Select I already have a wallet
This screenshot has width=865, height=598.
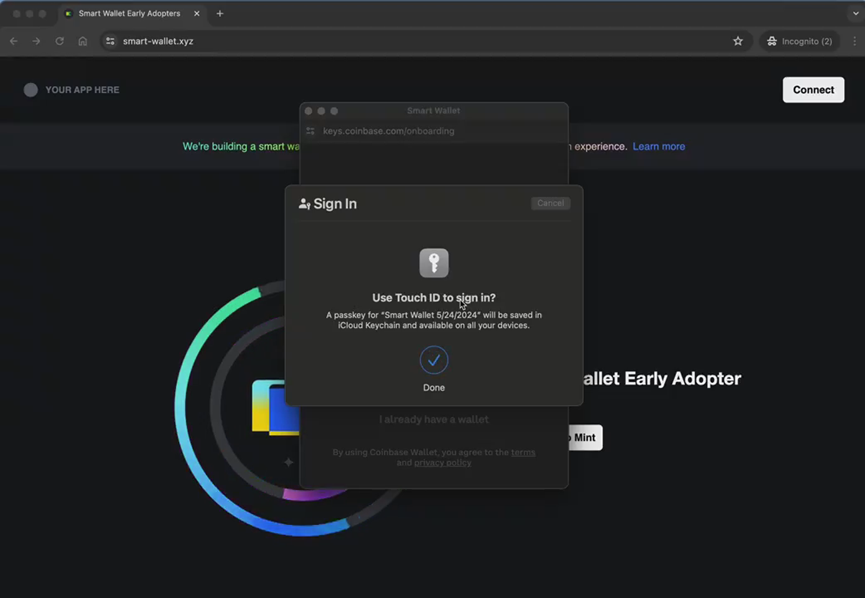tap(434, 420)
